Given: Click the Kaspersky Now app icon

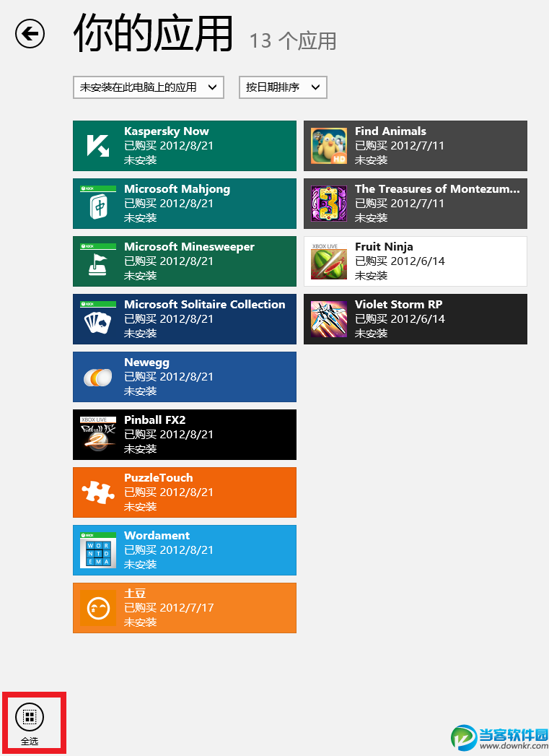Looking at the screenshot, I should pos(98,146).
